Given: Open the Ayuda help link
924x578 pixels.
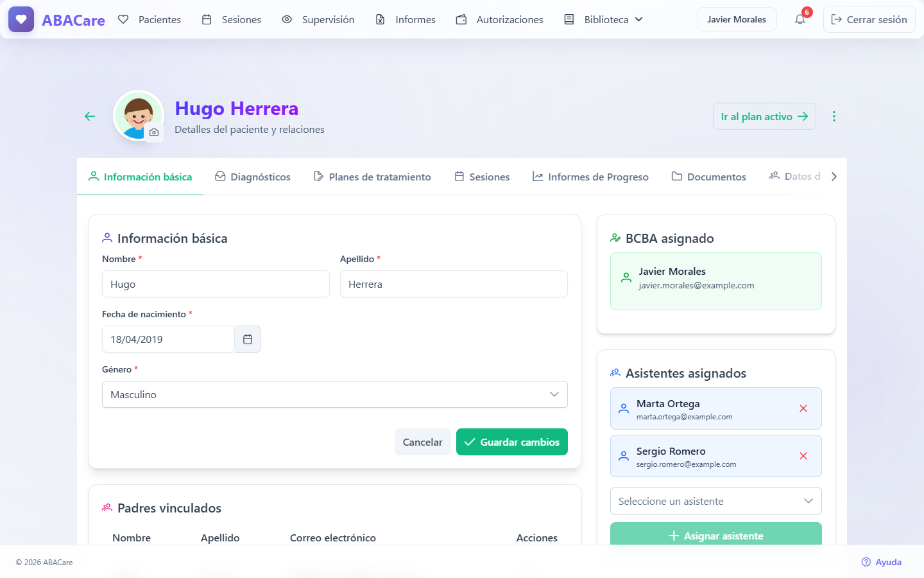Looking at the screenshot, I should 882,562.
